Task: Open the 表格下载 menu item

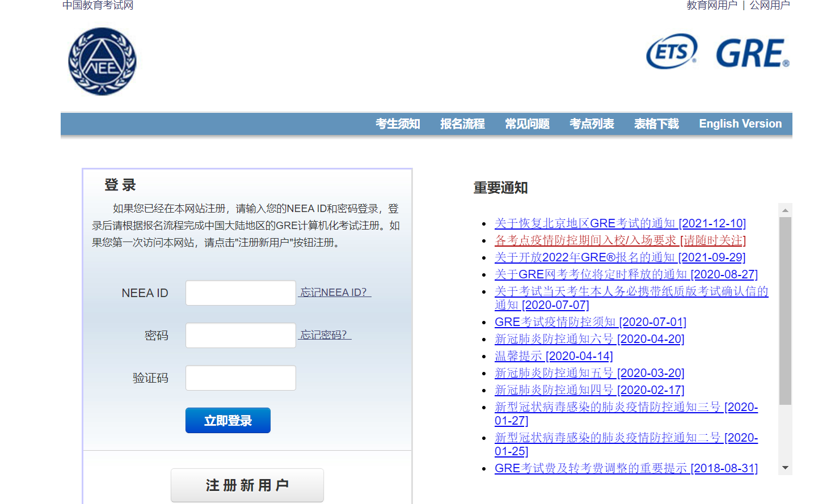Action: [x=656, y=124]
